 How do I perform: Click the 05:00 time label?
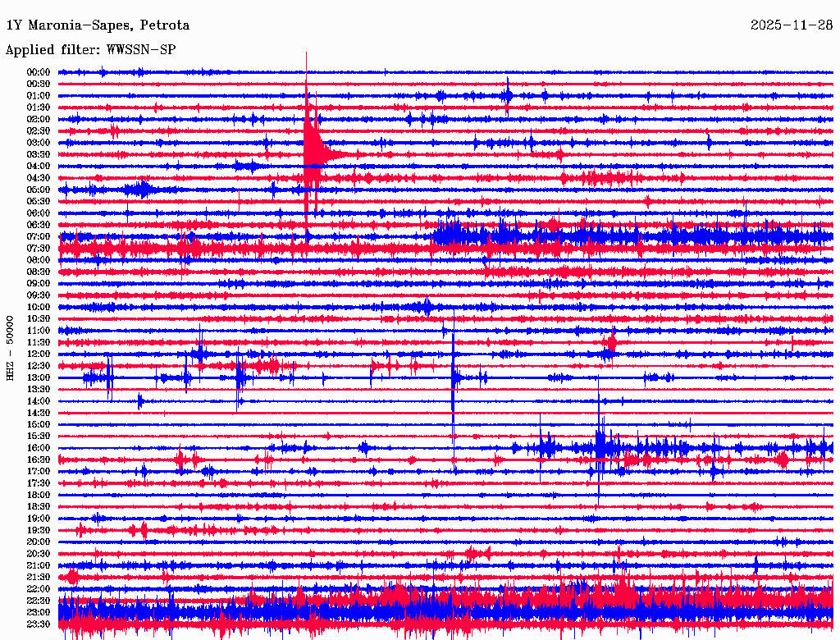click(39, 190)
